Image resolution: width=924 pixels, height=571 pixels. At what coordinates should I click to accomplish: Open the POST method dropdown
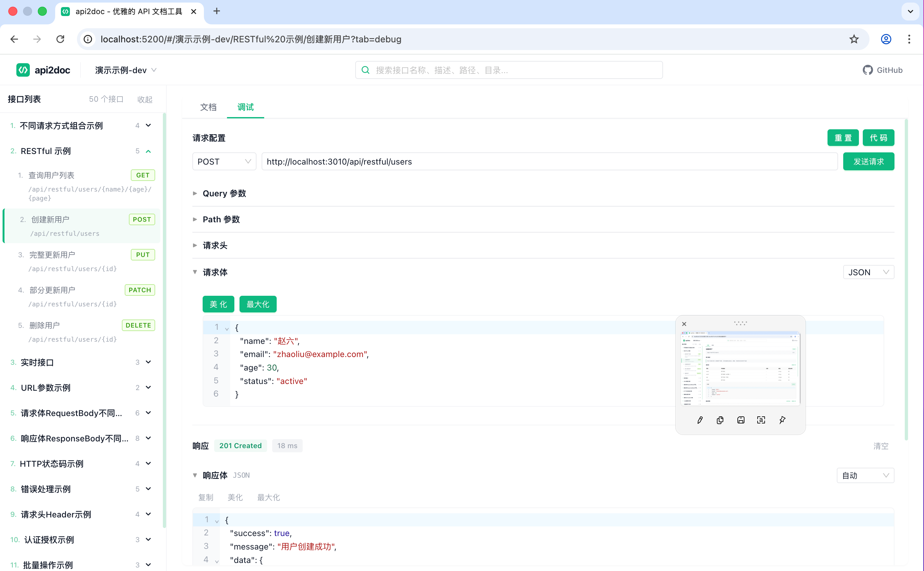click(x=224, y=161)
